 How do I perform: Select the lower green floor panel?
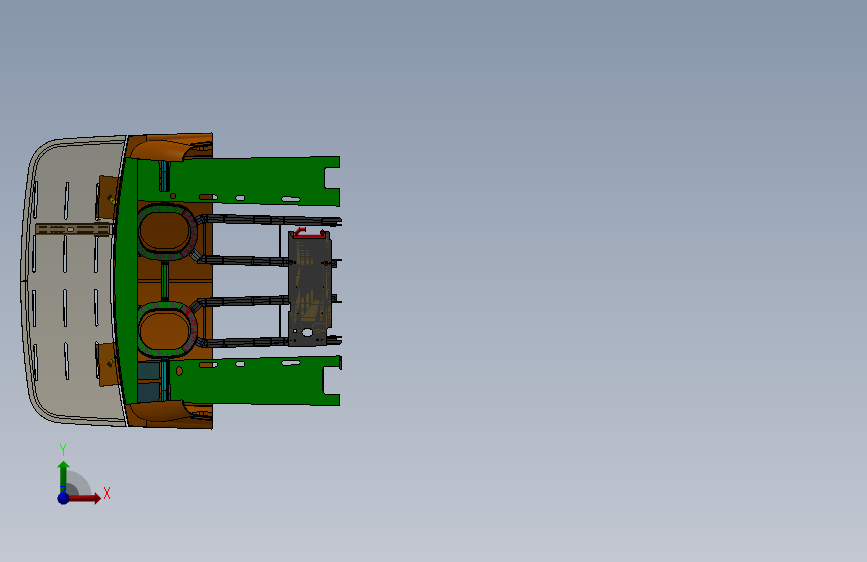tap(254, 382)
